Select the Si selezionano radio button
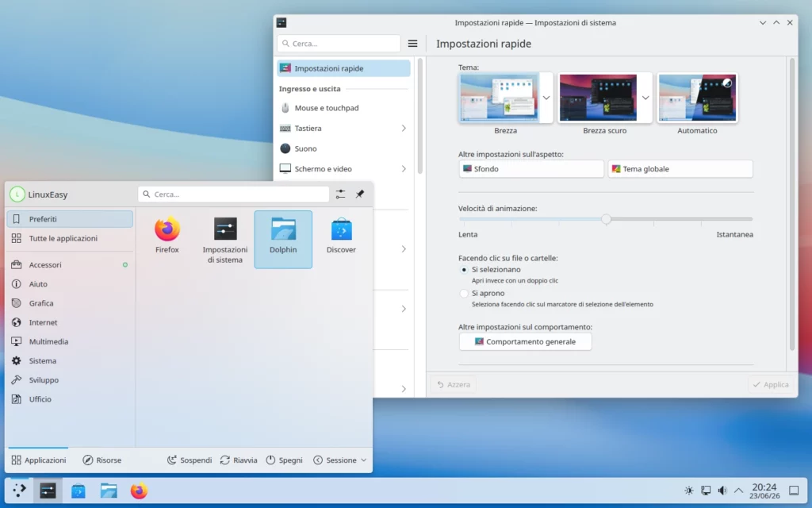The width and height of the screenshot is (812, 508). 464,270
